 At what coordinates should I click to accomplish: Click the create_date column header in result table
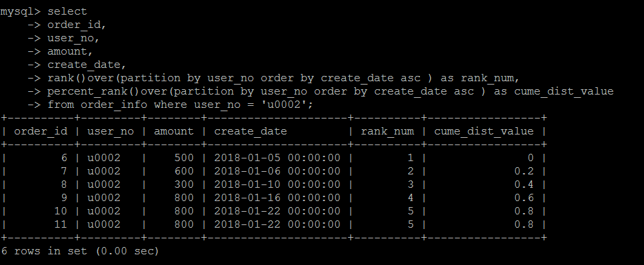click(251, 131)
